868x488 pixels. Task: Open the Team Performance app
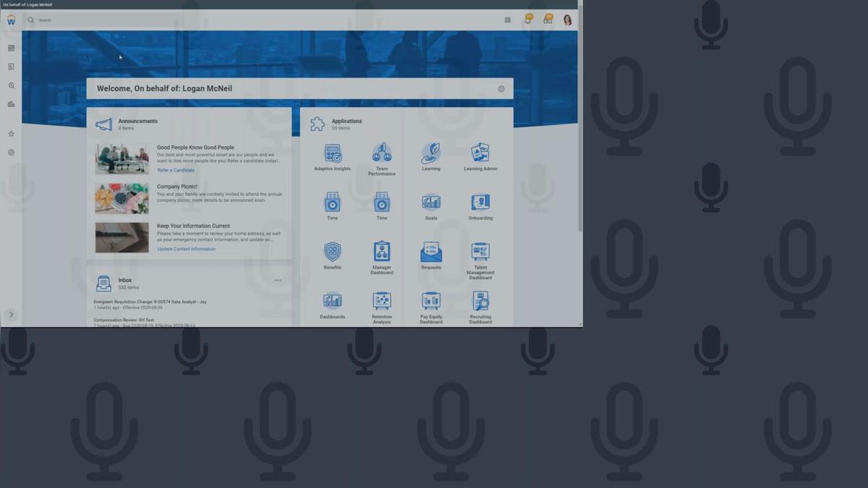[382, 153]
